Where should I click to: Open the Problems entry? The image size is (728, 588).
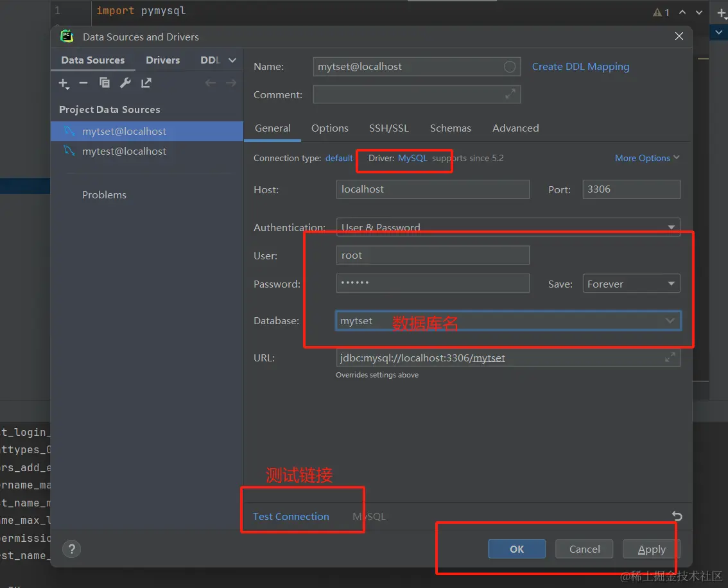click(104, 195)
